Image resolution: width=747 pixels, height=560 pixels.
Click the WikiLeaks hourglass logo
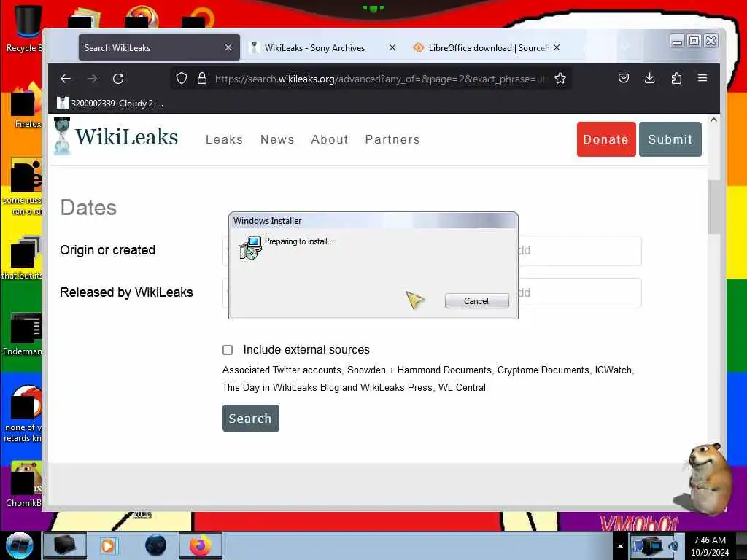[x=62, y=136]
